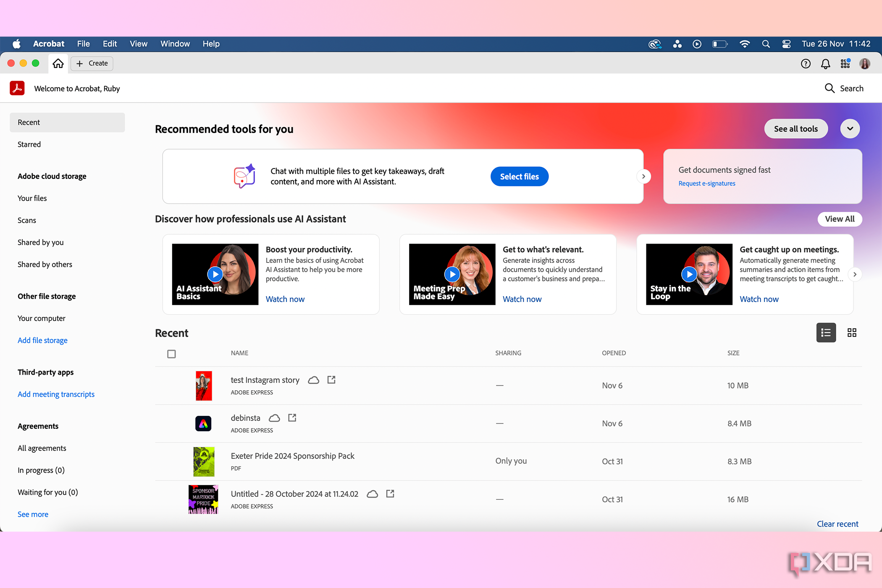Screen dimensions: 882x588
Task: Open the Edit menu
Action: tap(110, 44)
